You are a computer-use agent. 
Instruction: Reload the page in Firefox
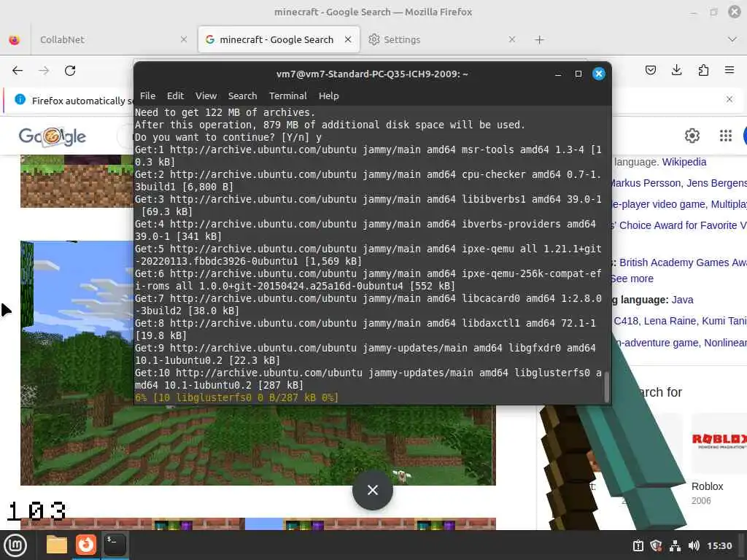[x=70, y=71]
